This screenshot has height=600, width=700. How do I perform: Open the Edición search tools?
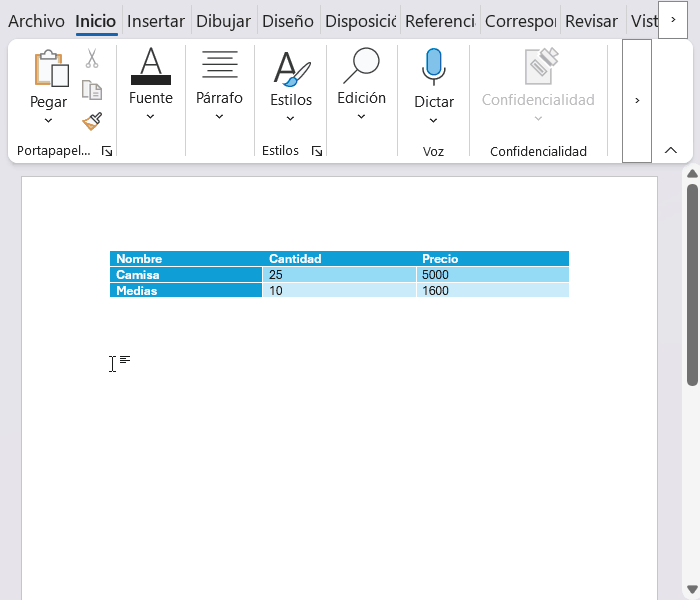tap(361, 85)
